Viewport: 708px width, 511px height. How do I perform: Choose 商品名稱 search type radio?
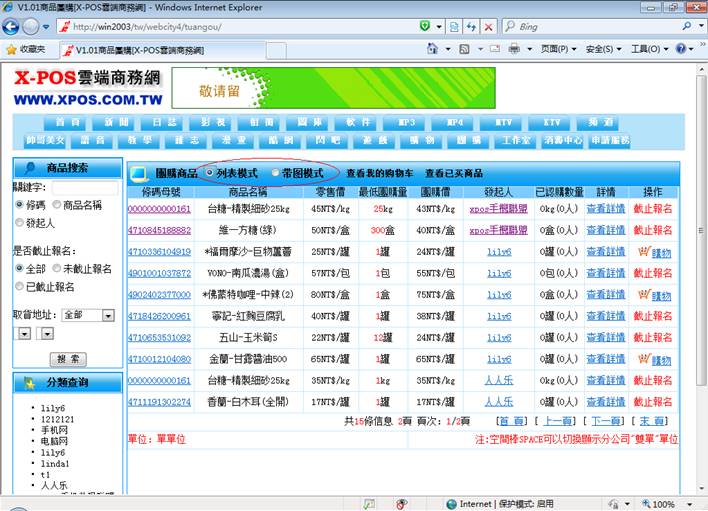click(x=56, y=205)
